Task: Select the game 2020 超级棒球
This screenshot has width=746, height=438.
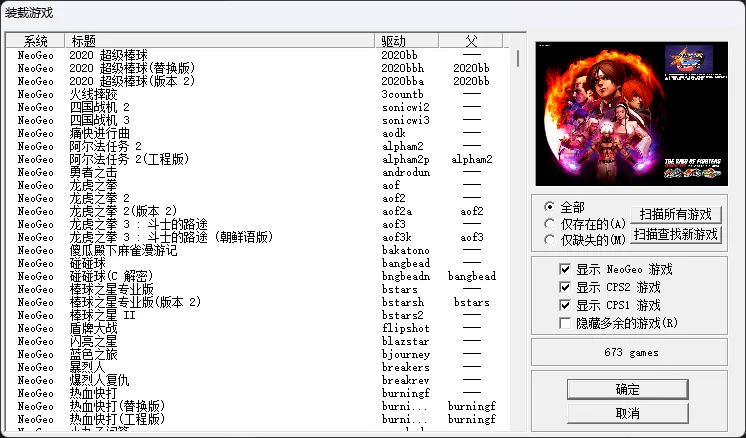Action: pos(257,55)
